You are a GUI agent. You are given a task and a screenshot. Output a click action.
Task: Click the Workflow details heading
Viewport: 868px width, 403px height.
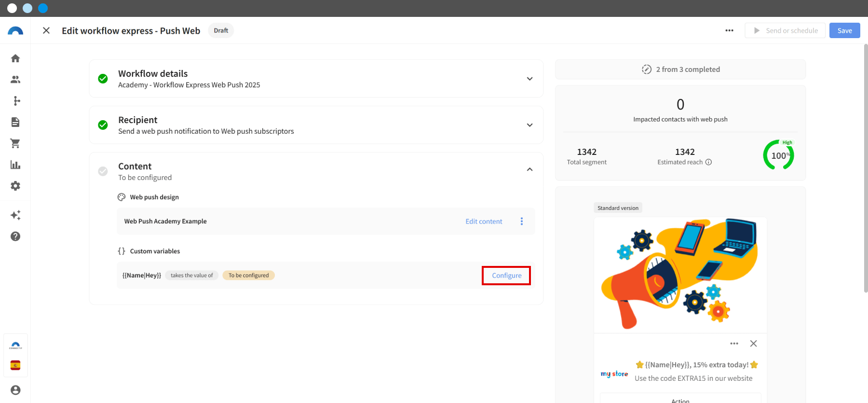point(153,73)
